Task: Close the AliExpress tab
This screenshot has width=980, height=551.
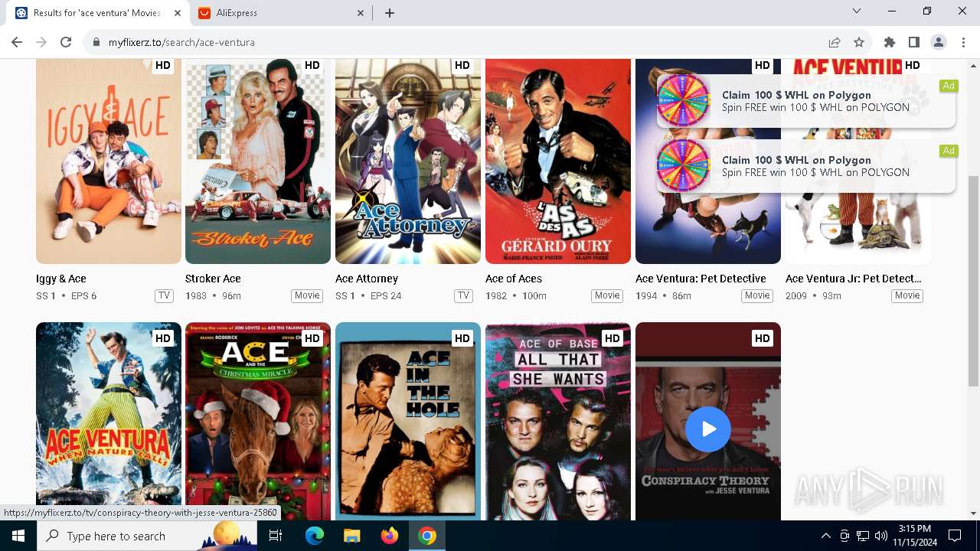Action: pos(361,12)
